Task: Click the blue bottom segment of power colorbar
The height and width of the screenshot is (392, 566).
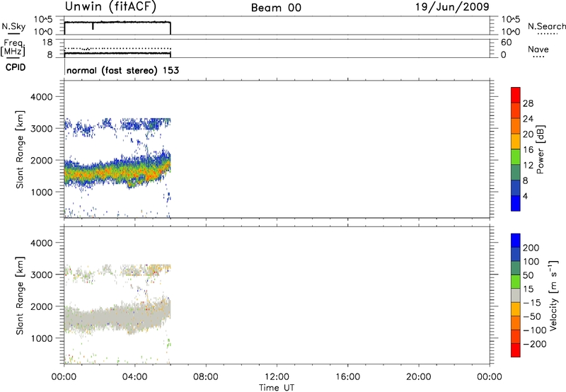Action: click(516, 203)
